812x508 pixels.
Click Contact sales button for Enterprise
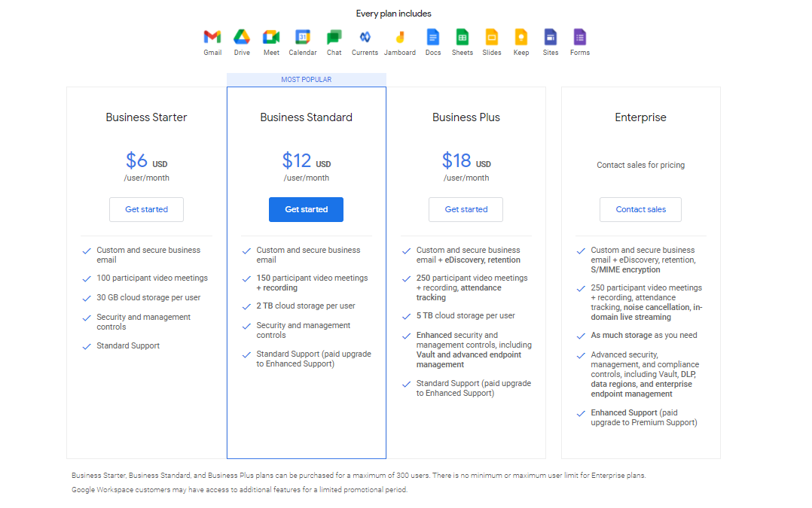point(640,209)
